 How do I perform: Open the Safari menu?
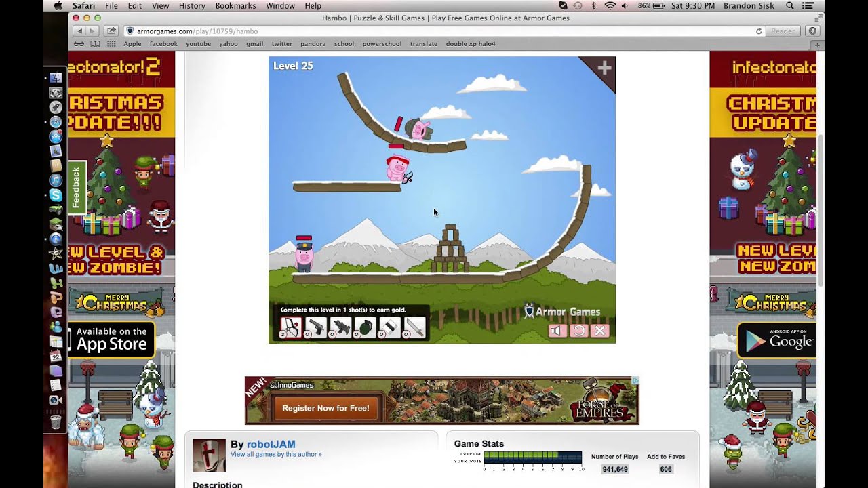coord(84,5)
